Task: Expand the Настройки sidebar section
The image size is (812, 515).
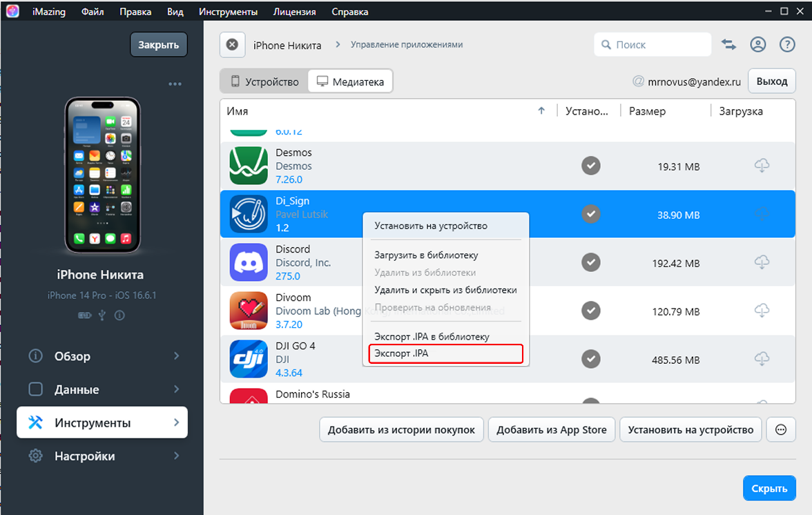Action: 102,456
